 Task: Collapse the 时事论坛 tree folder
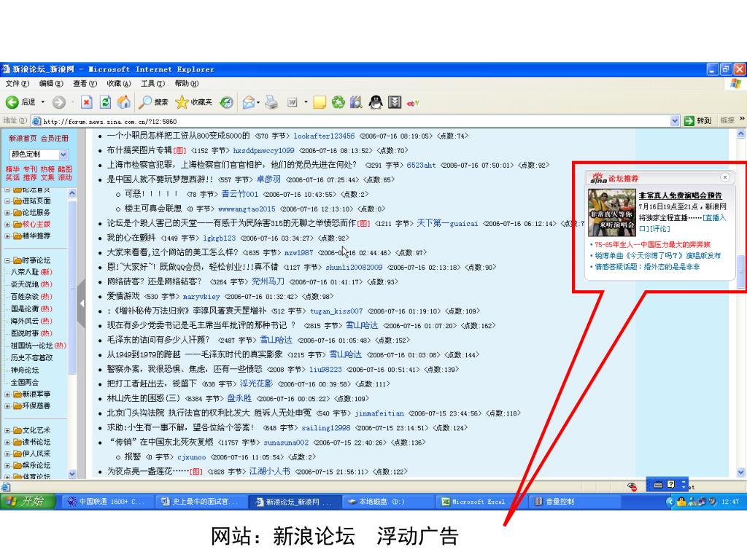click(x=7, y=260)
